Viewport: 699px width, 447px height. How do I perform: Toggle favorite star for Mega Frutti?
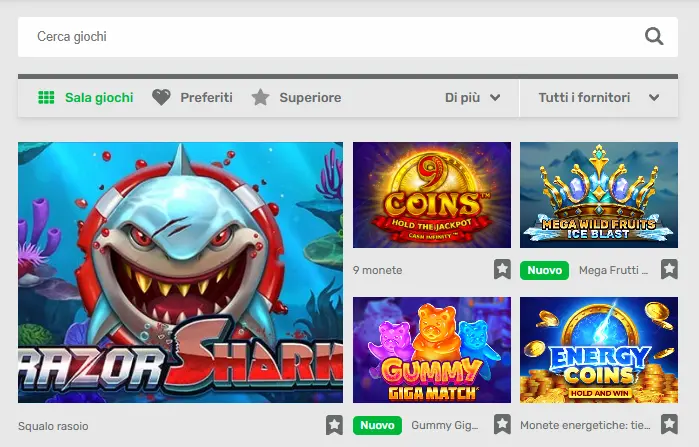670,269
